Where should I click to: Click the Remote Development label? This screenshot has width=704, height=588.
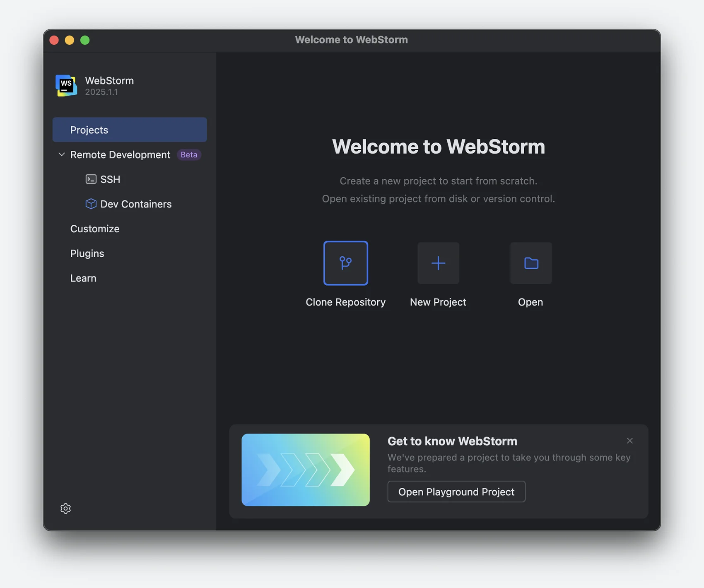120,154
